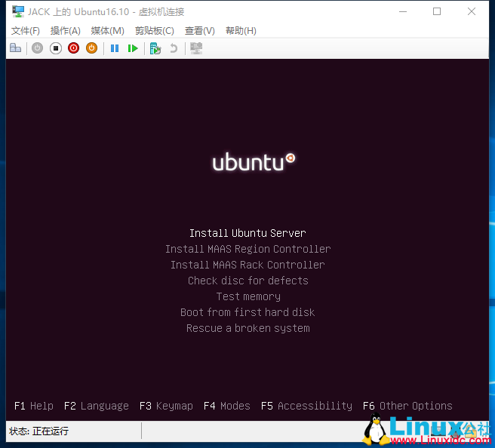
Task: Minimize the virtual machine connection window
Action: coord(403,11)
